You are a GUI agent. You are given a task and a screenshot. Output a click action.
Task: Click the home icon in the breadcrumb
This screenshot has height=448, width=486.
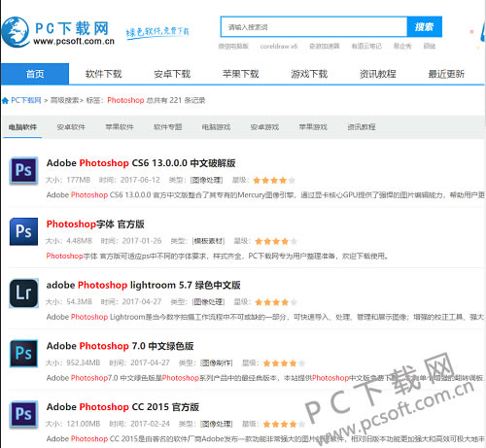(x=5, y=100)
